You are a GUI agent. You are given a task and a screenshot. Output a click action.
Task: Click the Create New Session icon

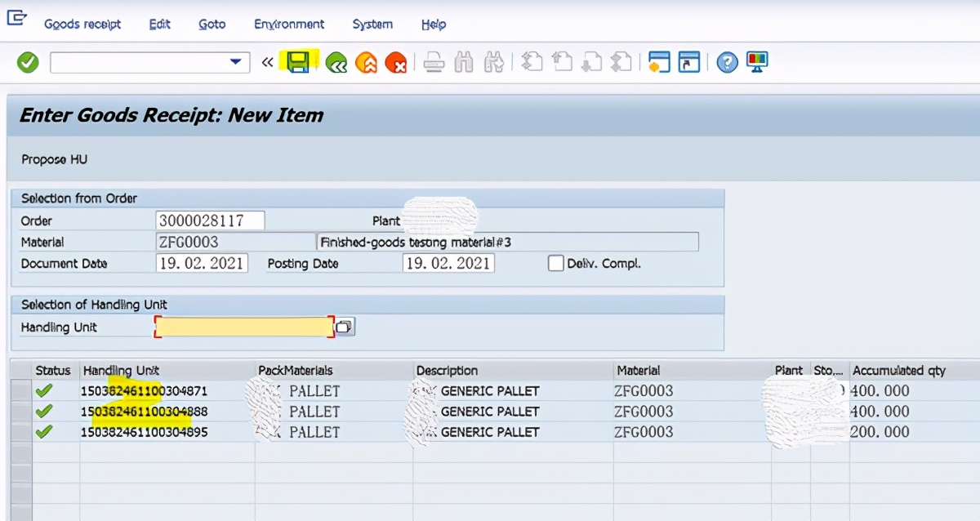point(659,62)
